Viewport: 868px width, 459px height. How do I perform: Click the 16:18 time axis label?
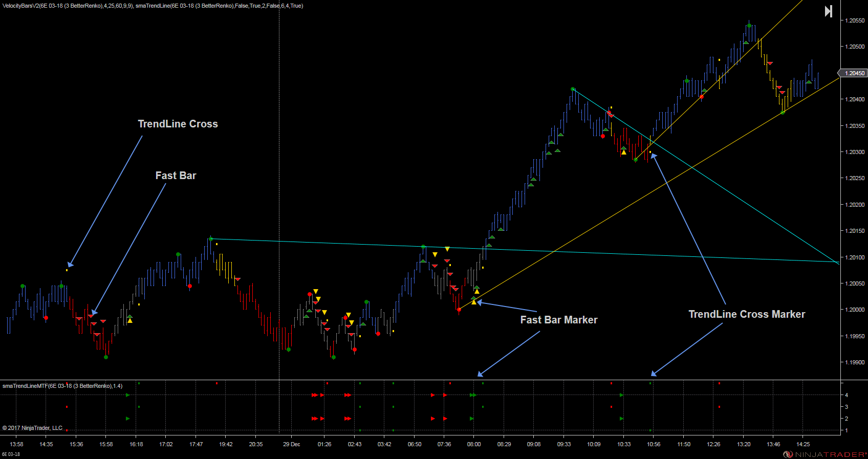136,444
